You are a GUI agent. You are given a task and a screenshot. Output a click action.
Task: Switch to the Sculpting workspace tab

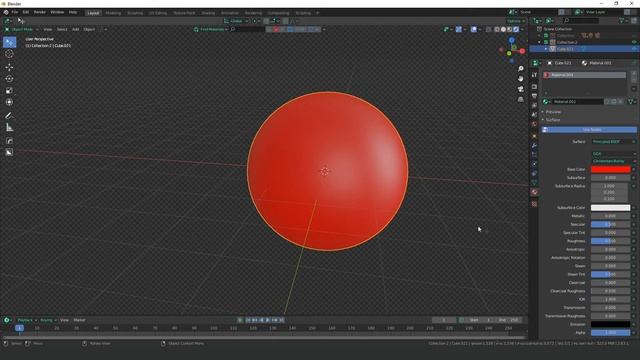point(135,13)
